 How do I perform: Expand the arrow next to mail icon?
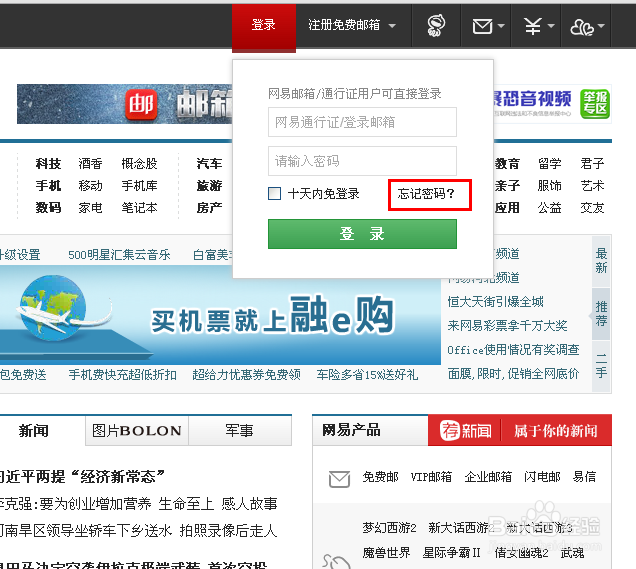tap(501, 26)
